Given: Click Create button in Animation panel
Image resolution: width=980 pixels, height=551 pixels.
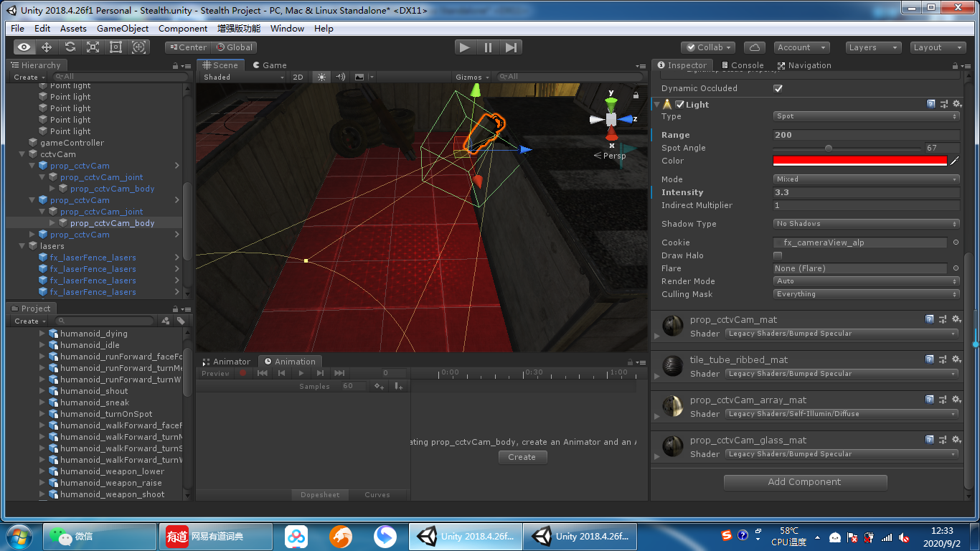Looking at the screenshot, I should [522, 457].
